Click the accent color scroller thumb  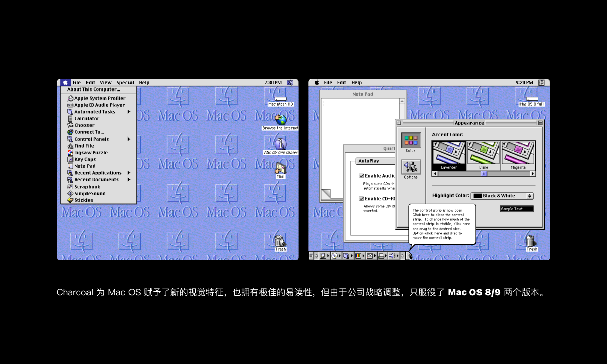[484, 174]
